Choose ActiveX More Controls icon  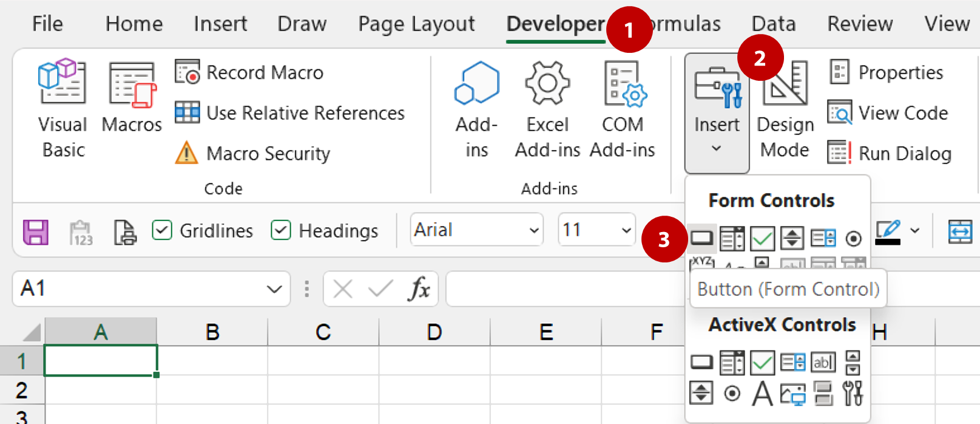tap(853, 394)
